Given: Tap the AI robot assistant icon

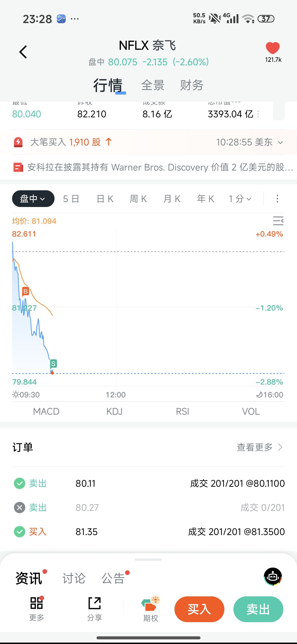Looking at the screenshot, I should point(273,576).
